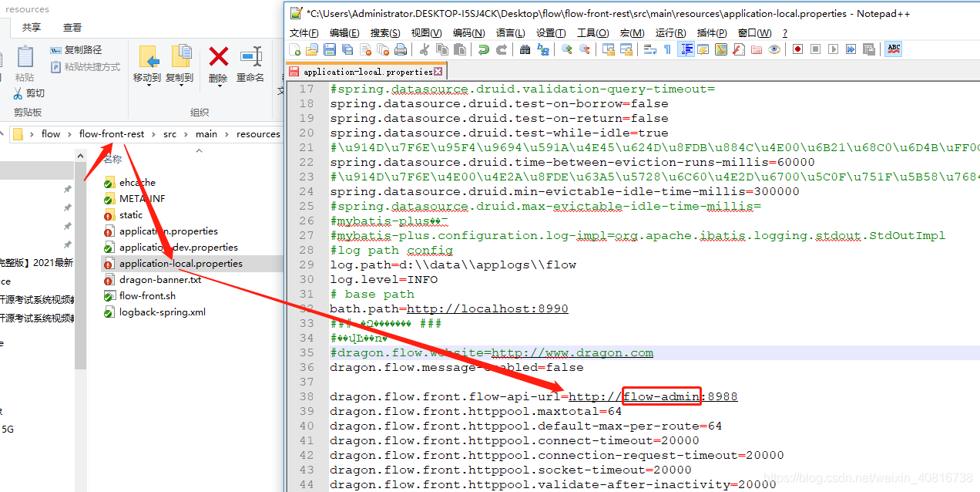980x492 pixels.
Task: Click the Zoom Out magnifier icon
Action: 584,49
